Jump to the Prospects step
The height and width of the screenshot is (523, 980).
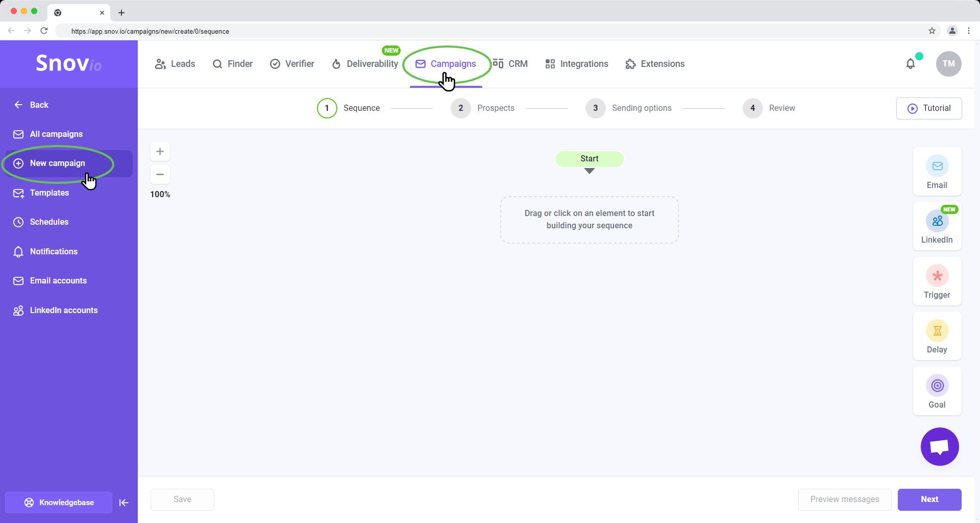pyautogui.click(x=482, y=108)
